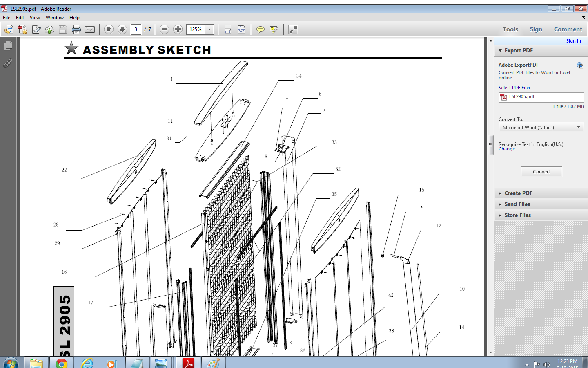The height and width of the screenshot is (368, 588).
Task: Click the Action Center flag icon
Action: (537, 364)
